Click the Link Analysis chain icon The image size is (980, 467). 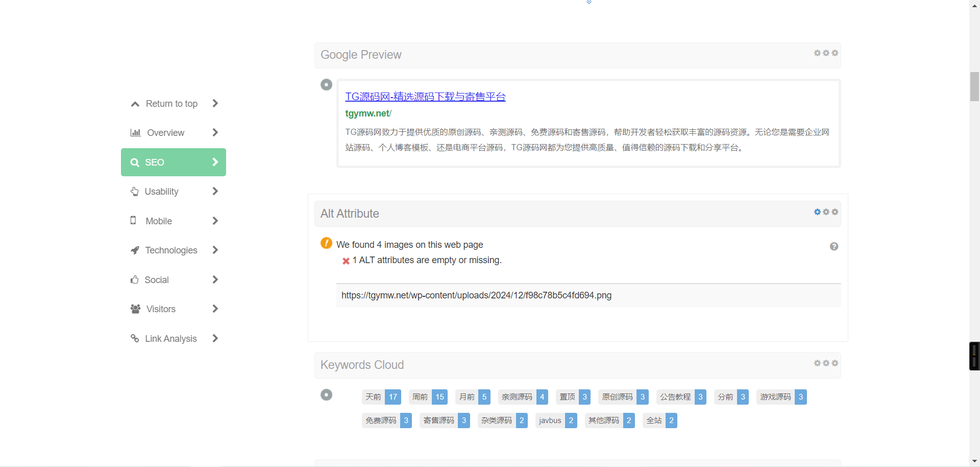(x=135, y=338)
